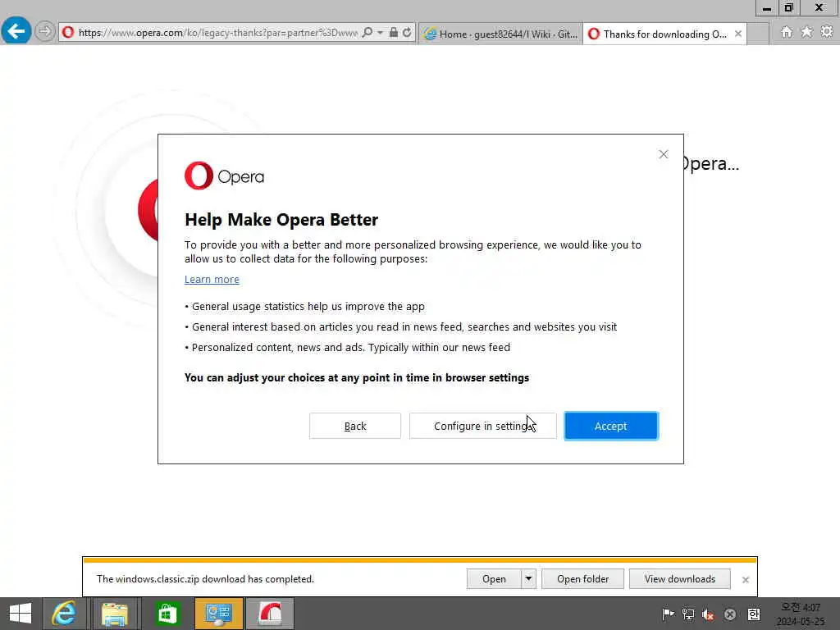Click Open folder in download bar

tap(582, 579)
